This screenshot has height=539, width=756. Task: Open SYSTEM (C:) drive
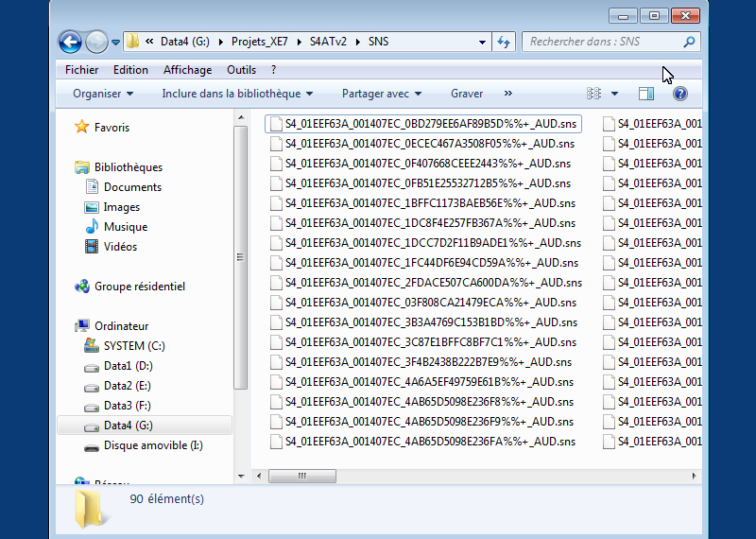134,346
